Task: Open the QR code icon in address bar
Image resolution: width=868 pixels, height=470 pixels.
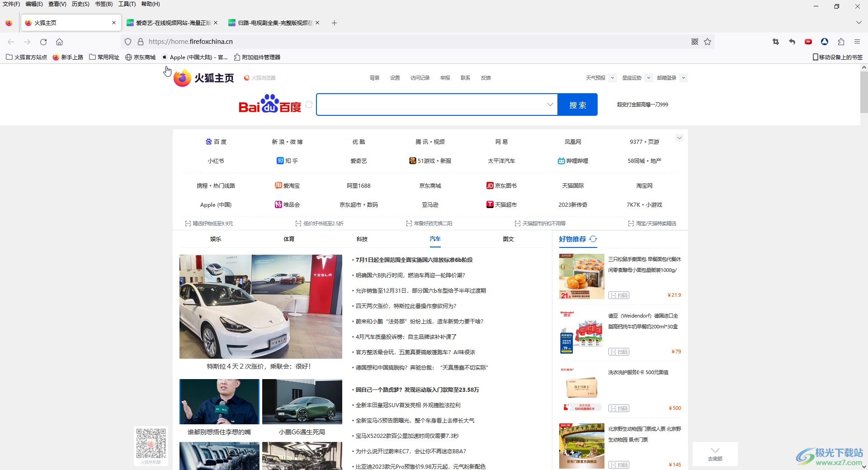Action: point(695,42)
